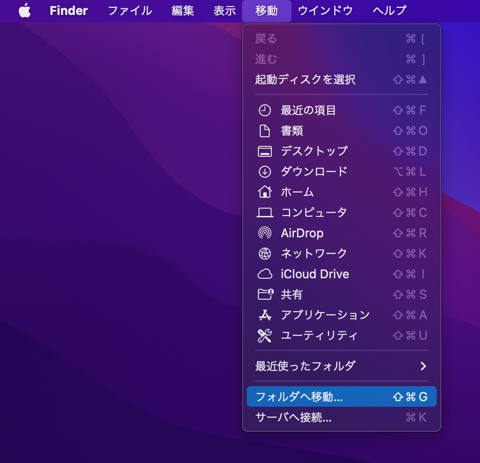480x463 pixels.
Task: Click the laptop icon beside コンピュータ
Action: [265, 213]
